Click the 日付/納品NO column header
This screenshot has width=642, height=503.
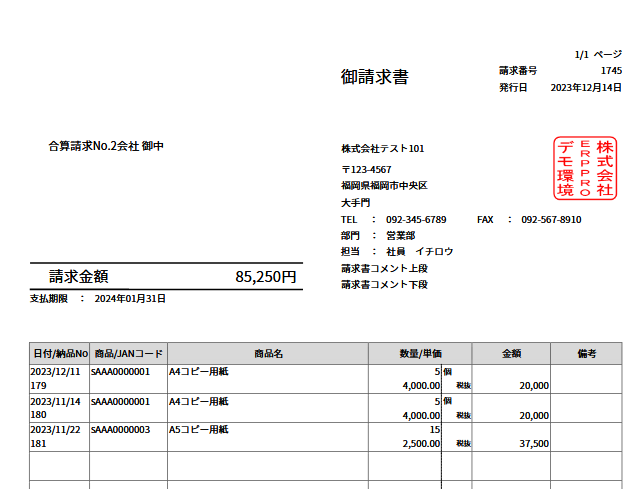(60, 354)
